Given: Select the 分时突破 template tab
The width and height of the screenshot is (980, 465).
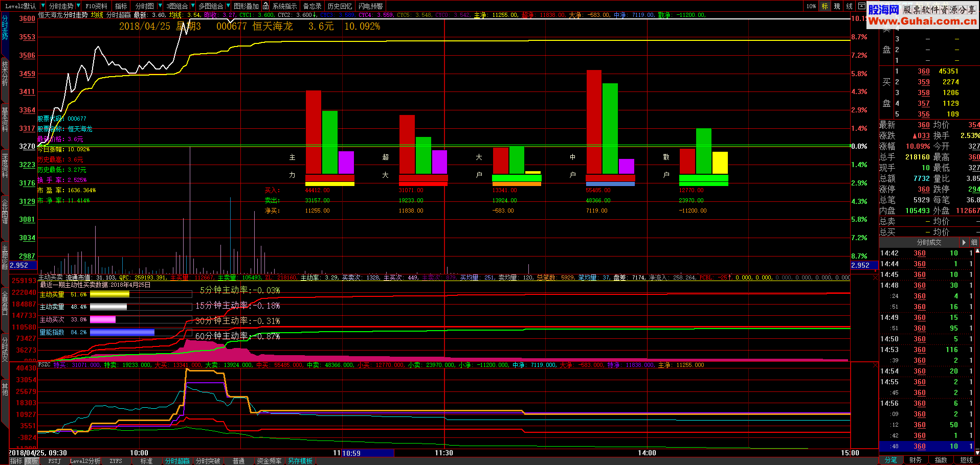Looking at the screenshot, I should 208,461.
